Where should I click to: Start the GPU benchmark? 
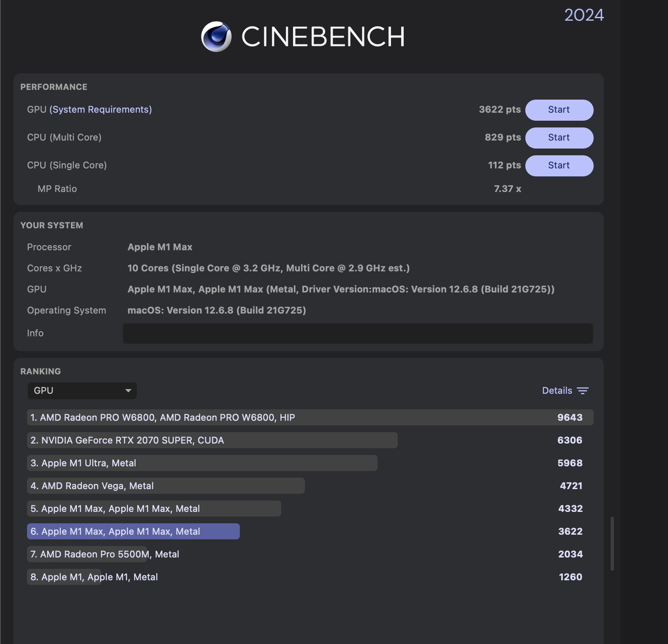[559, 110]
